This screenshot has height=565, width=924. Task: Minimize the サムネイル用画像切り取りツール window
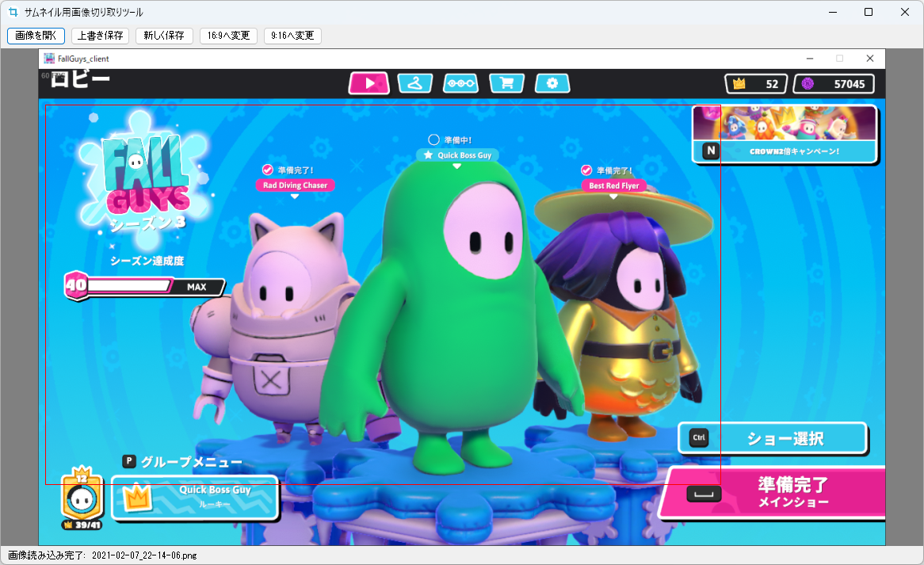[x=833, y=12]
